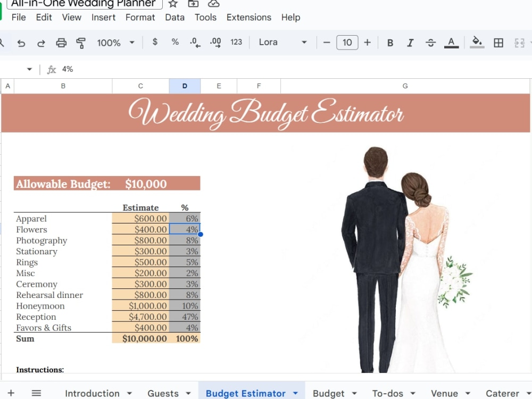Viewport: 532px width, 399px height.
Task: Select column D header
Action: [x=185, y=86]
